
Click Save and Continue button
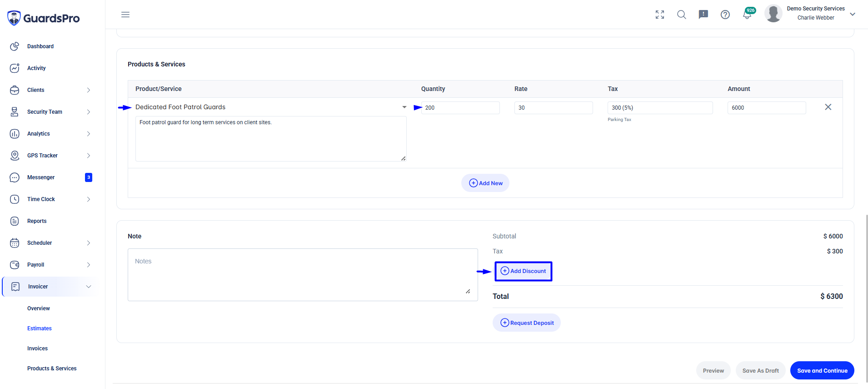click(822, 370)
